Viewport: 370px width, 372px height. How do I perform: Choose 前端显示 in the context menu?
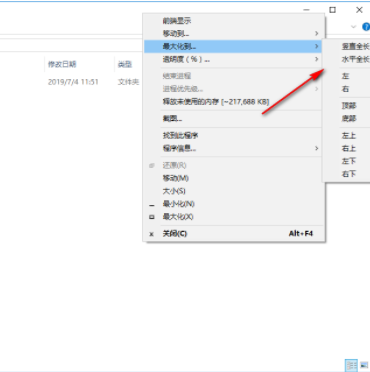pyautogui.click(x=233, y=21)
